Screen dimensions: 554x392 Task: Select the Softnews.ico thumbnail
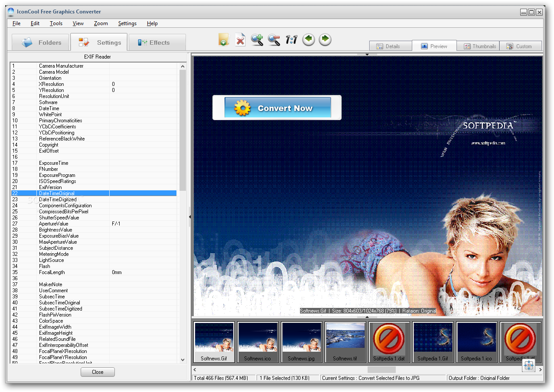pos(258,342)
